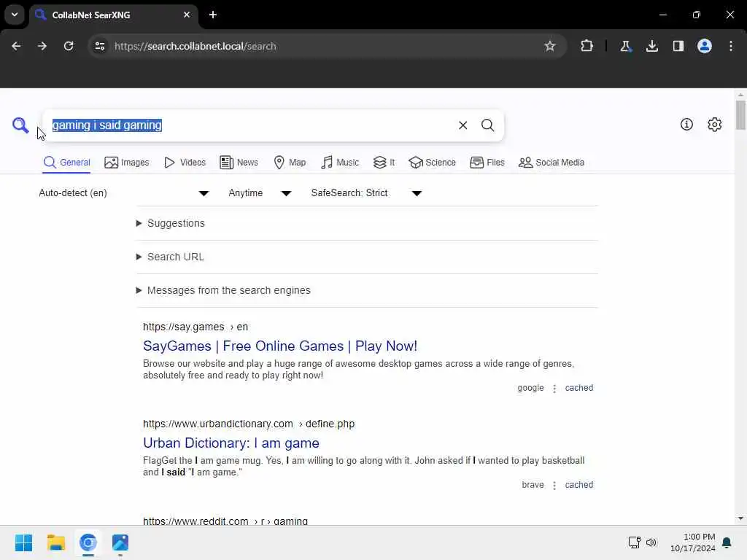Viewport: 747px width, 560px height.
Task: Click the browser address bar URL
Action: point(196,46)
